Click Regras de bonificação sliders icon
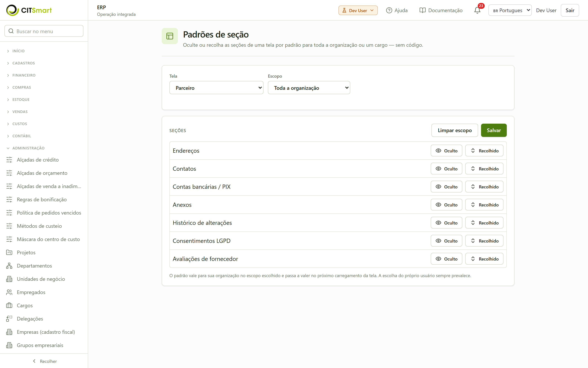The image size is (588, 368). (9, 199)
